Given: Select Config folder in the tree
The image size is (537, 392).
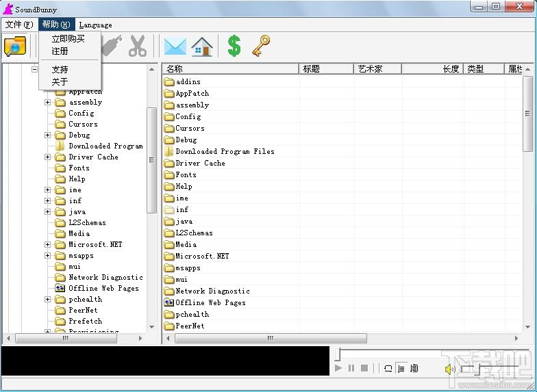Looking at the screenshot, I should [81, 114].
